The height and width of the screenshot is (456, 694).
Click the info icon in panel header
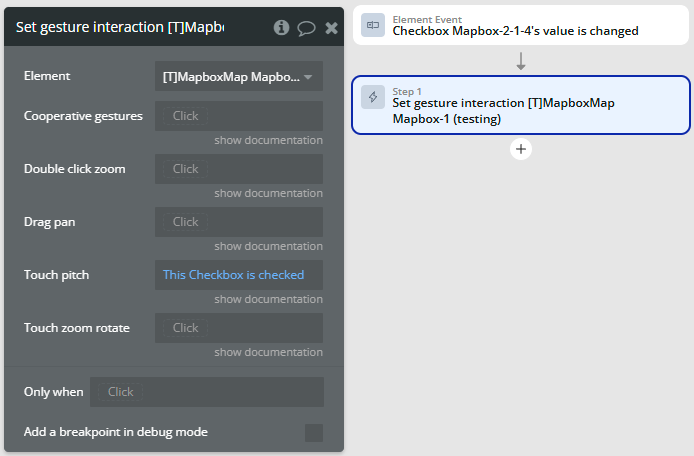click(282, 28)
